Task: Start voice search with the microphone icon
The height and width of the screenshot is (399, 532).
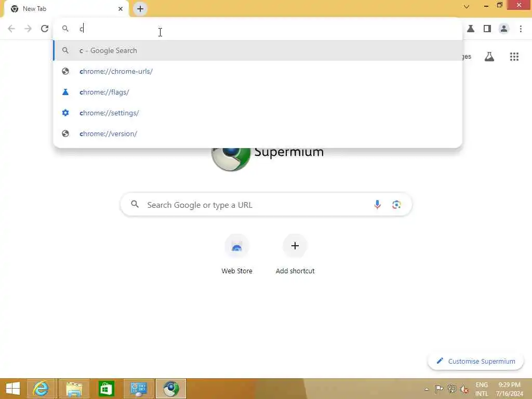Action: coord(377,205)
